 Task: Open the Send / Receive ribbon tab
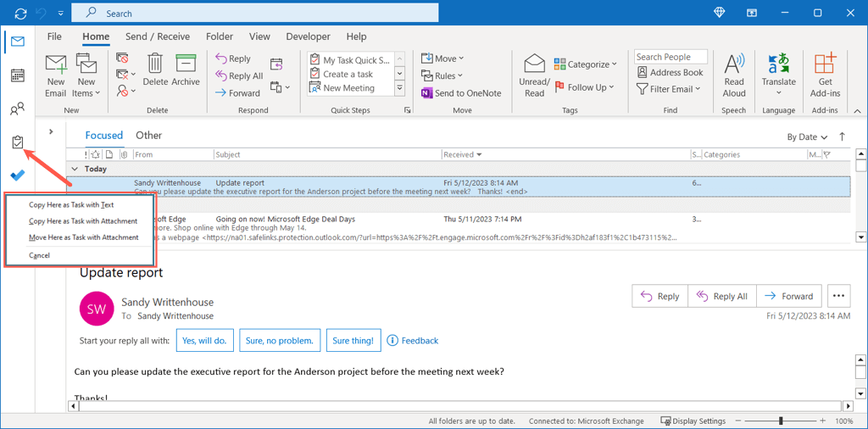coord(159,36)
